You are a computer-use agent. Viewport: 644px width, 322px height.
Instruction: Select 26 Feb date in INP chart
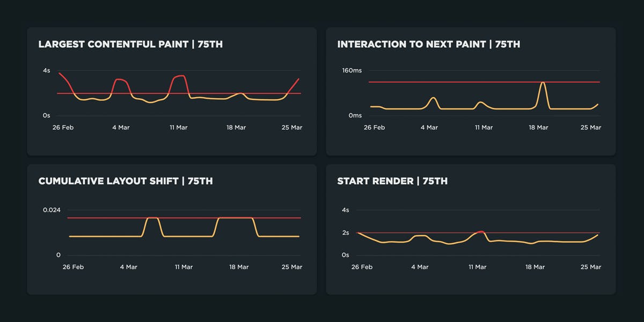point(374,128)
